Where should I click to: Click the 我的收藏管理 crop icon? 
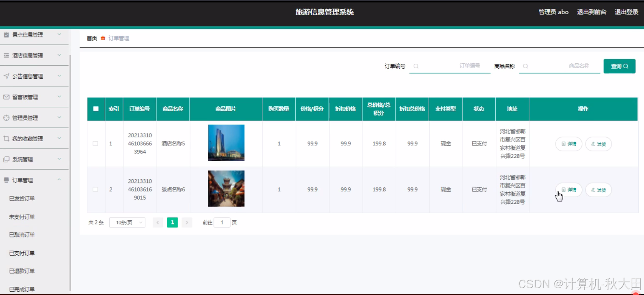(6, 139)
